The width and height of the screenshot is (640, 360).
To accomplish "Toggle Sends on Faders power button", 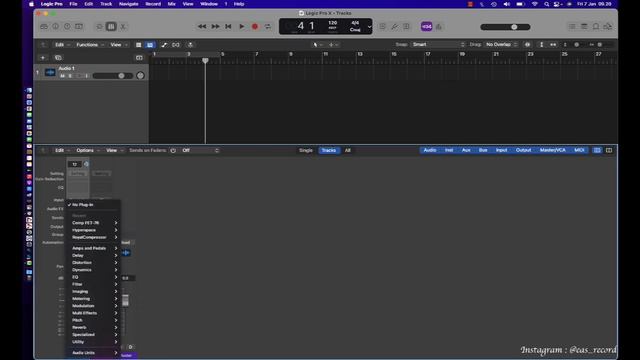I will click(x=173, y=150).
